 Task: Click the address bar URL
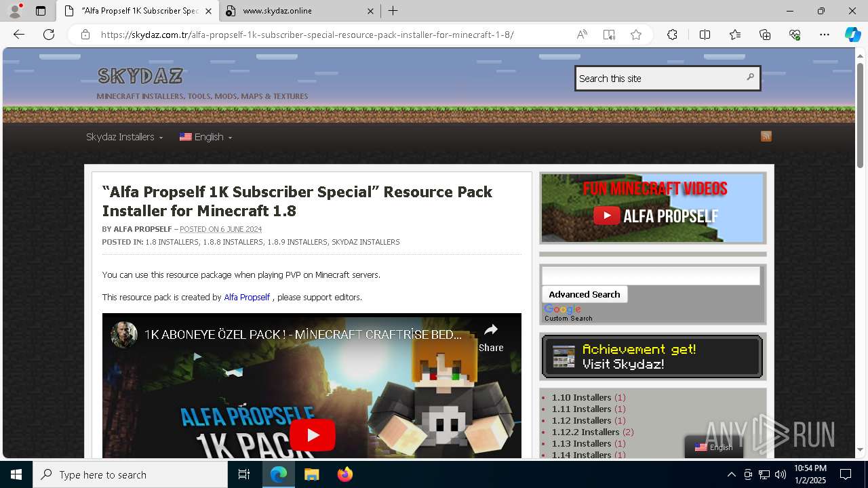pyautogui.click(x=307, y=35)
